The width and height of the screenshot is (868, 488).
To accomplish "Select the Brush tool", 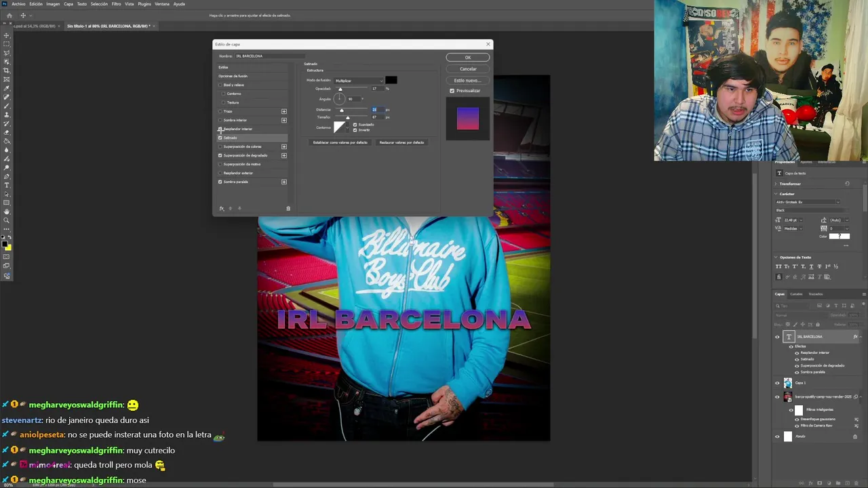I will point(7,106).
